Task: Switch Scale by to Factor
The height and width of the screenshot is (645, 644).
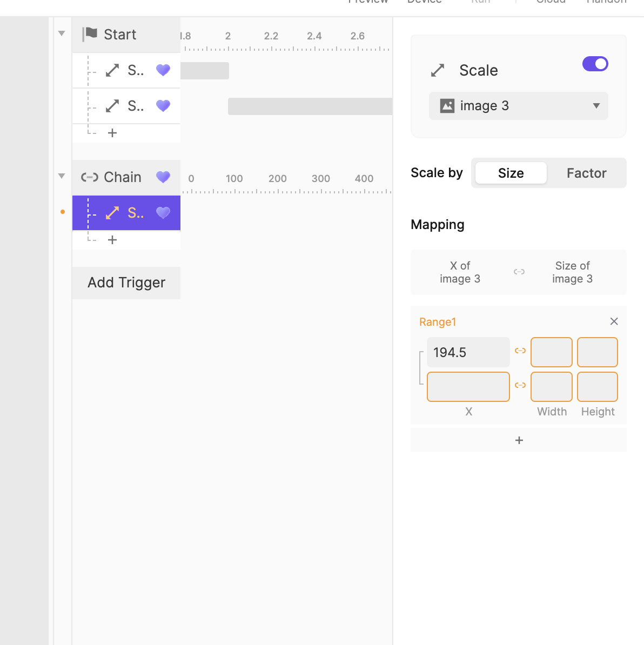Action: pos(586,173)
